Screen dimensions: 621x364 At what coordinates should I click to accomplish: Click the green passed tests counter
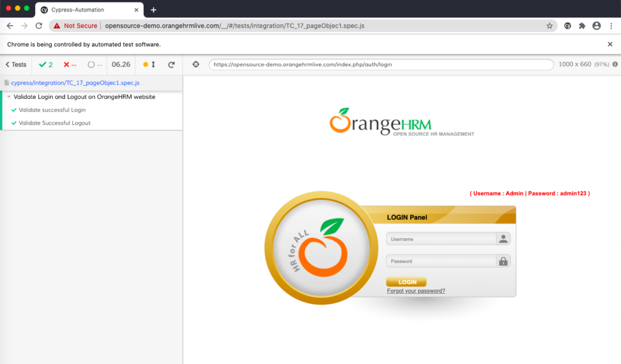click(x=45, y=64)
